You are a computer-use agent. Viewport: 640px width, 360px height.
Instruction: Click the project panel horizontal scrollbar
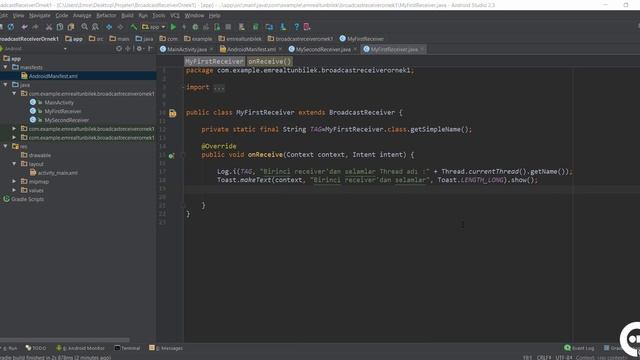click(x=65, y=340)
